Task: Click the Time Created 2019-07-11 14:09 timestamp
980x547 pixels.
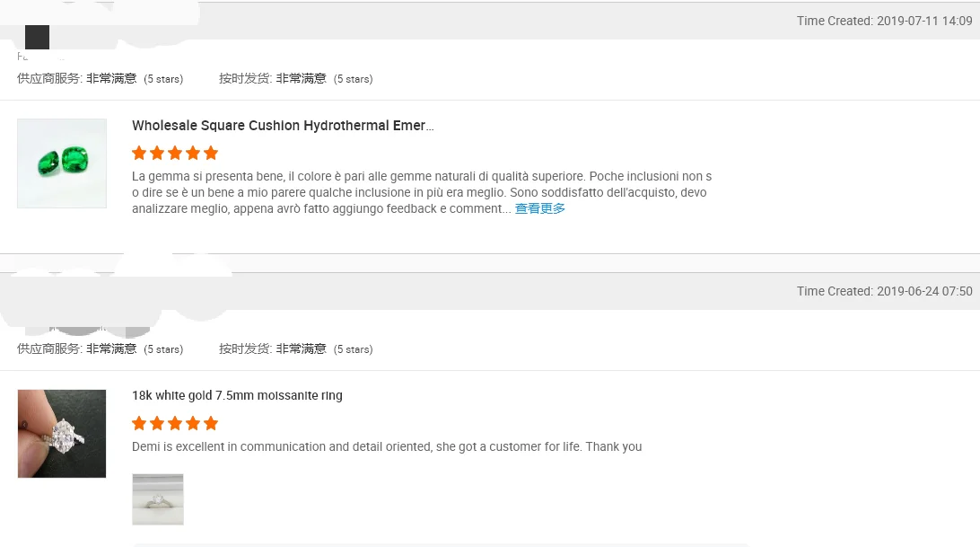Action: pos(884,21)
